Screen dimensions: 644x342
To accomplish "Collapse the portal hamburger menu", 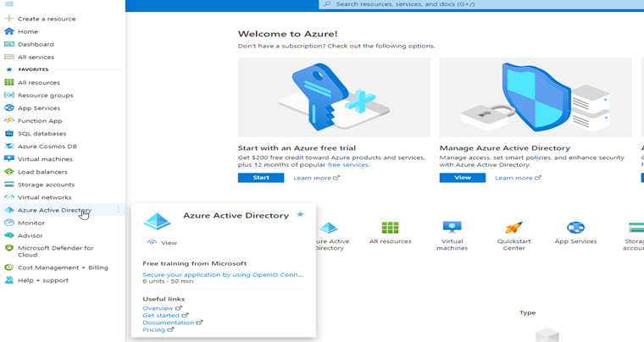I will click(x=9, y=4).
